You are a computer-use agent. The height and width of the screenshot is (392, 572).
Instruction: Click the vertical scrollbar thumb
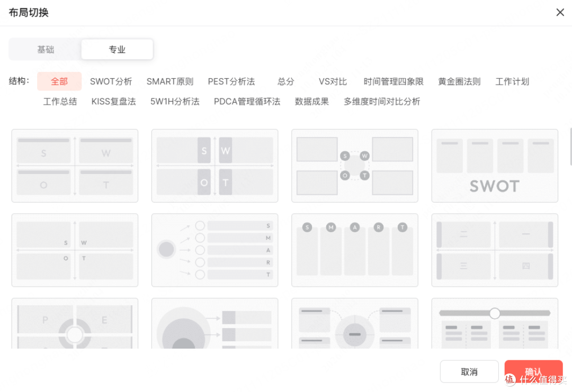point(570,147)
